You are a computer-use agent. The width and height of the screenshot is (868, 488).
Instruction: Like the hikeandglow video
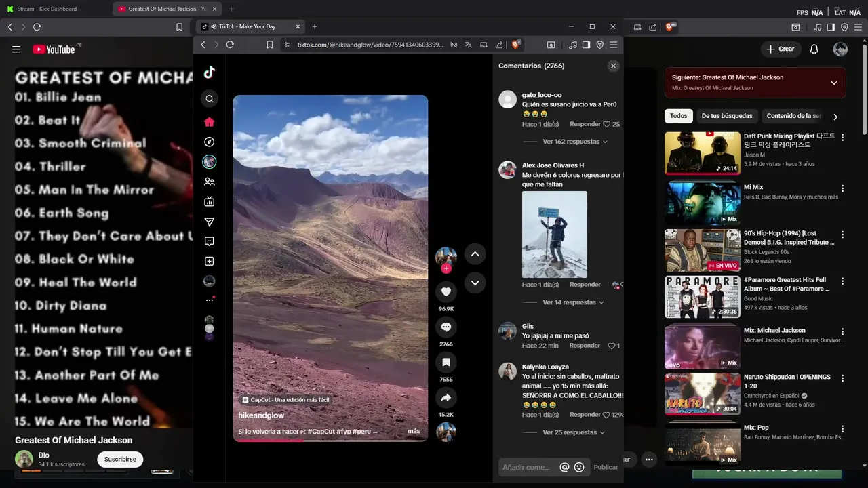pyautogui.click(x=446, y=292)
